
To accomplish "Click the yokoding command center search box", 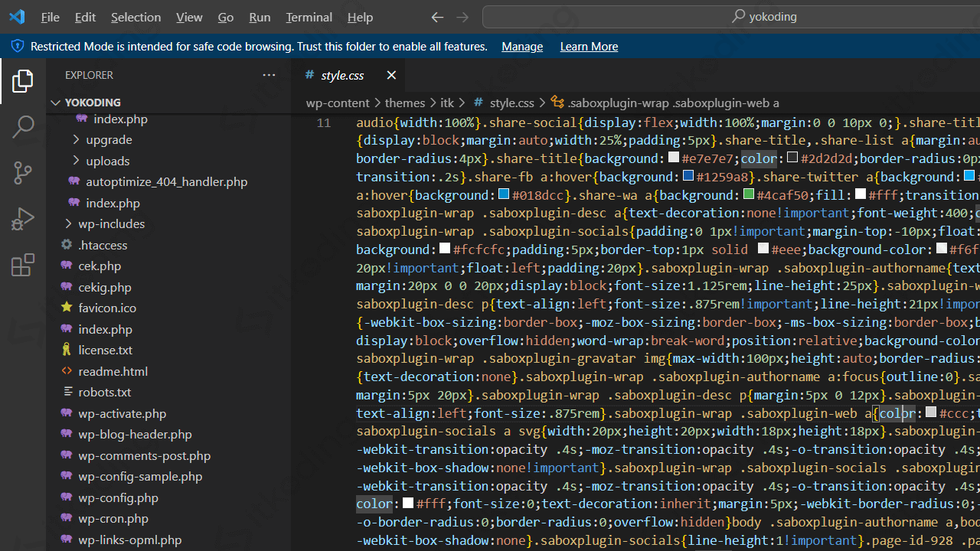I will pos(731,17).
